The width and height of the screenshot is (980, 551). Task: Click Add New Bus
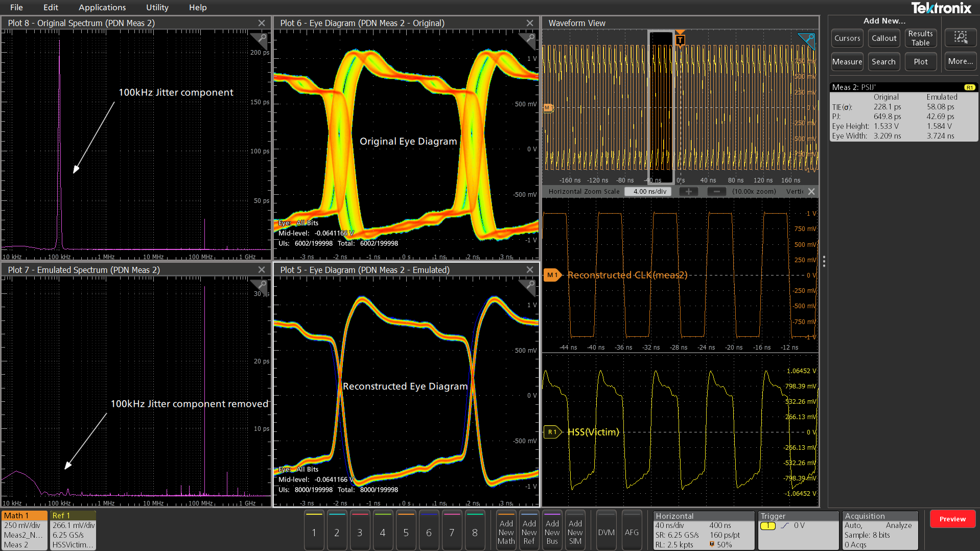pos(552,530)
